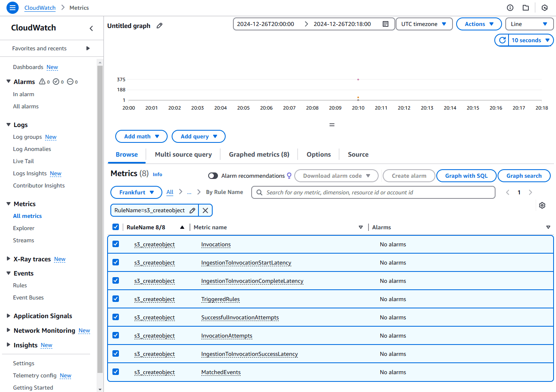Uncheck the InvocationAttempts checkbox

[116, 335]
